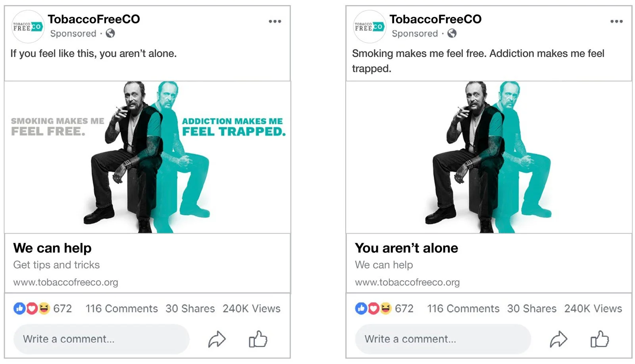
Task: Visit www.tobaccofreeco.org from the left ad
Action: pos(66,282)
